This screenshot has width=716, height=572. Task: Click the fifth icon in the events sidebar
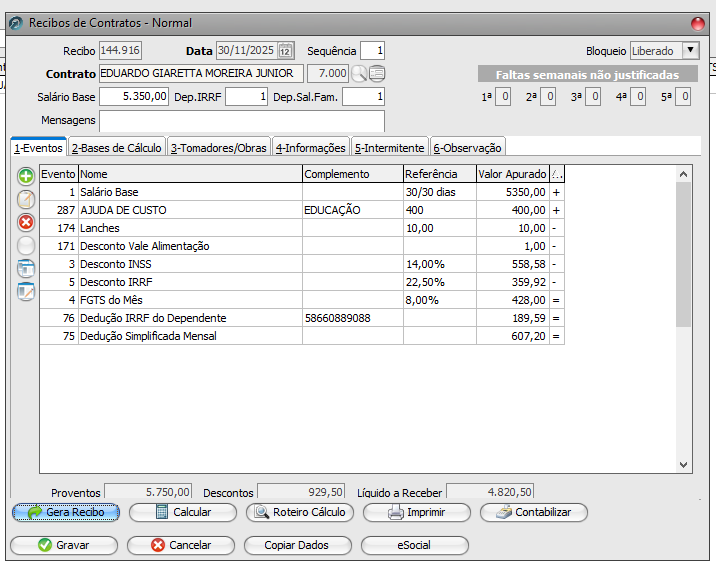tap(26, 268)
